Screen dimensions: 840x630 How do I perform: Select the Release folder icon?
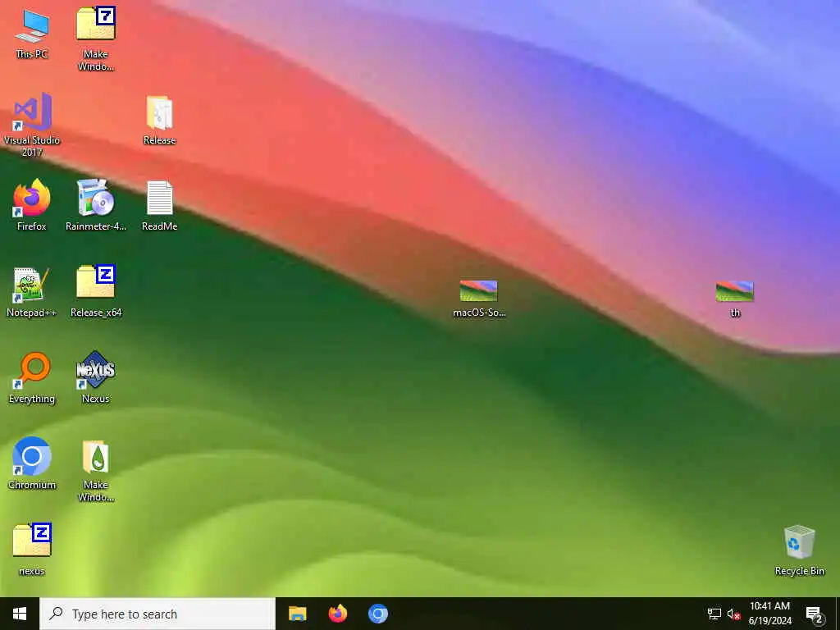(160, 120)
